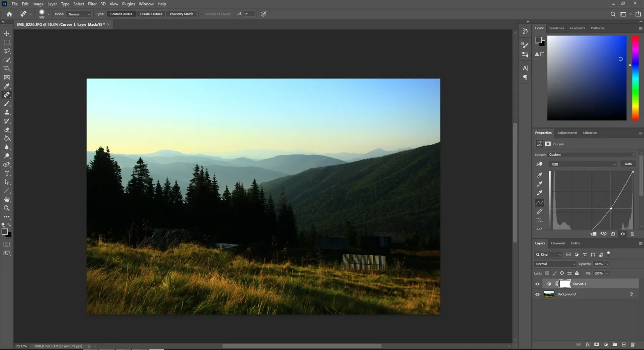Hide the Curves 1 layer
This screenshot has width=644, height=350.
(x=537, y=284)
